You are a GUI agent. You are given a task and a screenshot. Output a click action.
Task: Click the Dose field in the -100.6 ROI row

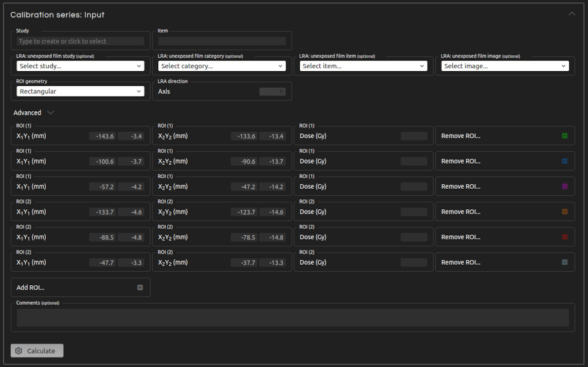click(414, 161)
